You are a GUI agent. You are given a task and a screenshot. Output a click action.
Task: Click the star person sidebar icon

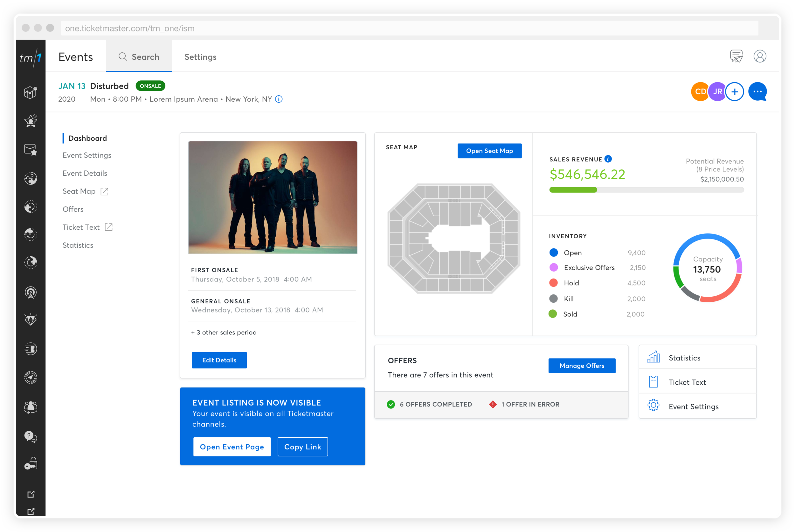[31, 121]
